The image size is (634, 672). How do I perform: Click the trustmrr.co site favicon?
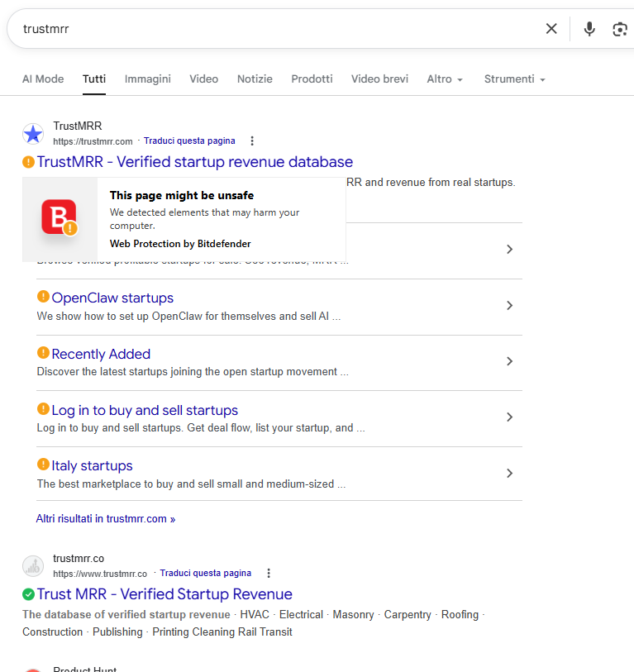click(33, 566)
